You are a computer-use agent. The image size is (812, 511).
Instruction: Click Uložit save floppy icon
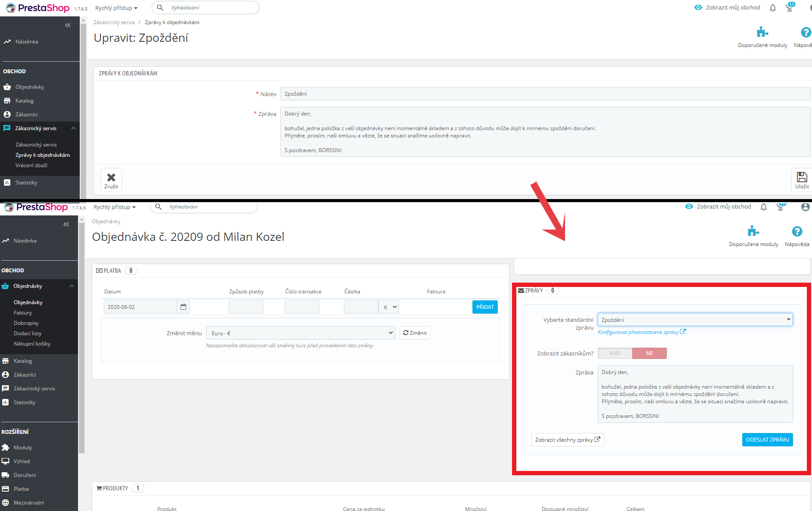(802, 180)
